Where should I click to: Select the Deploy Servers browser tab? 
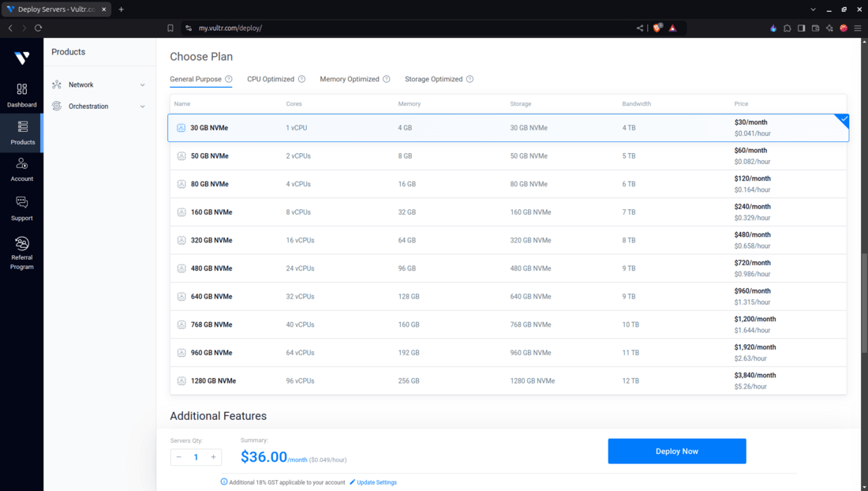click(56, 9)
